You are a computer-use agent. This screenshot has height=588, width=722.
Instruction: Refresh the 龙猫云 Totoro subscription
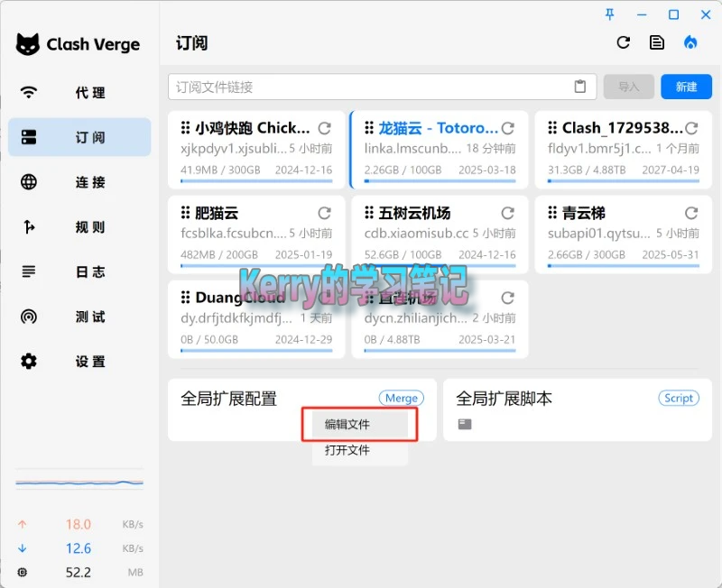(508, 128)
